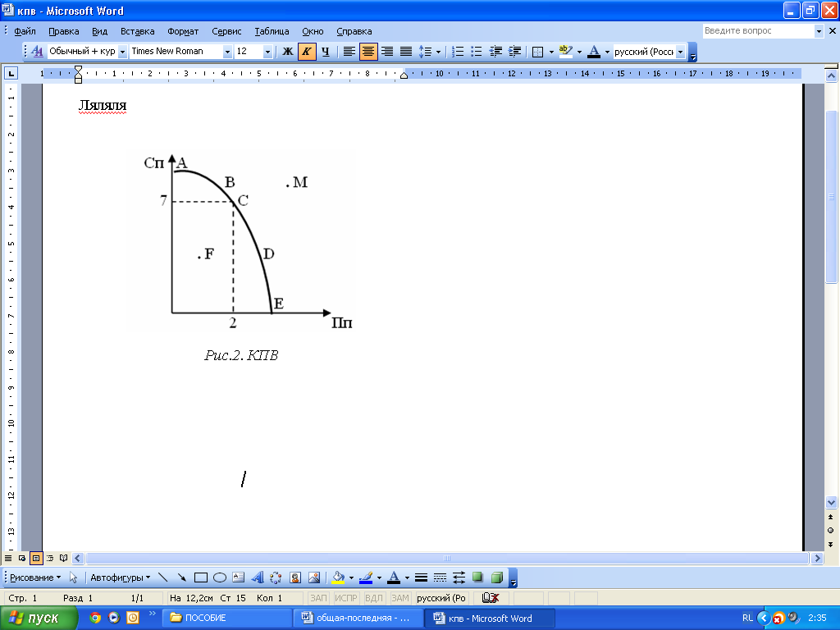The image size is (840, 630).
Task: Expand Formatting toolbar options
Action: pos(692,52)
